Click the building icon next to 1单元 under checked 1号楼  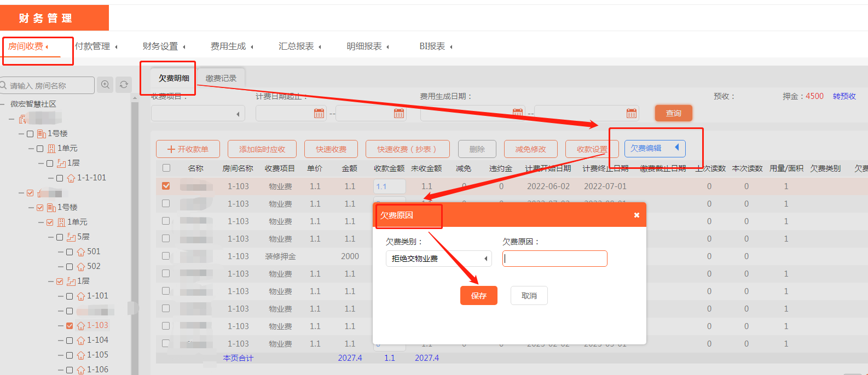[x=61, y=222]
